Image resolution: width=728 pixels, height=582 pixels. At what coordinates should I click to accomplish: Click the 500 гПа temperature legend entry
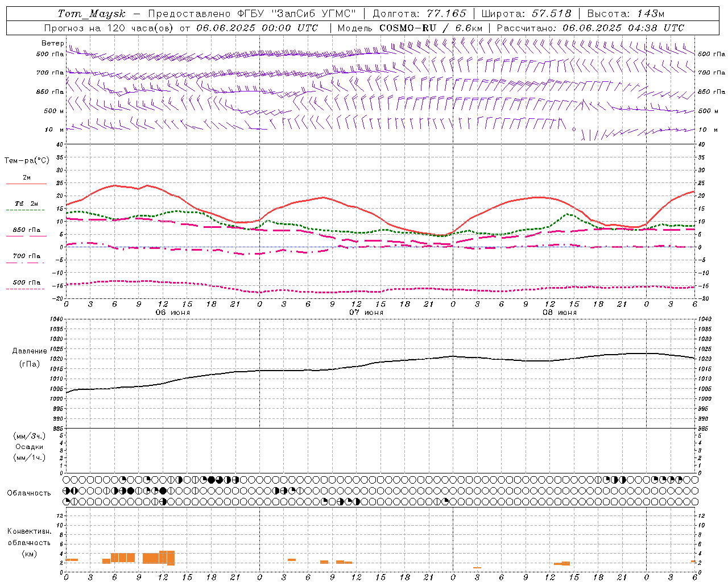click(x=27, y=282)
